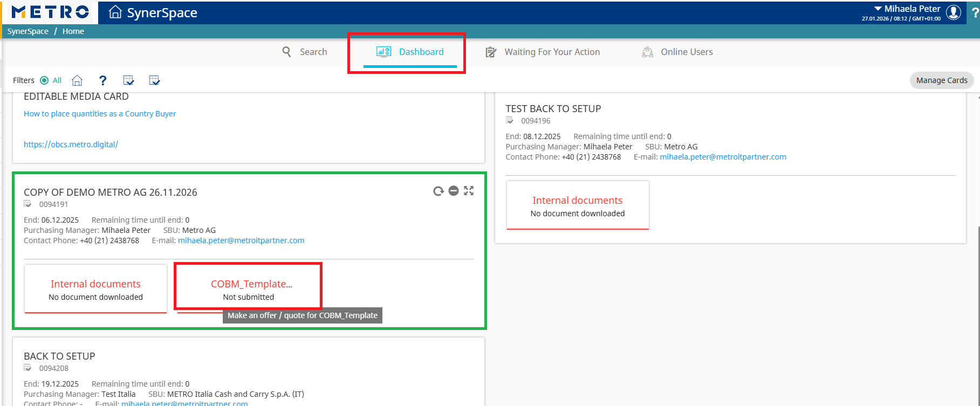The width and height of the screenshot is (980, 406).
Task: Click the email link in the BACK TO SETUP card
Action: (x=184, y=403)
